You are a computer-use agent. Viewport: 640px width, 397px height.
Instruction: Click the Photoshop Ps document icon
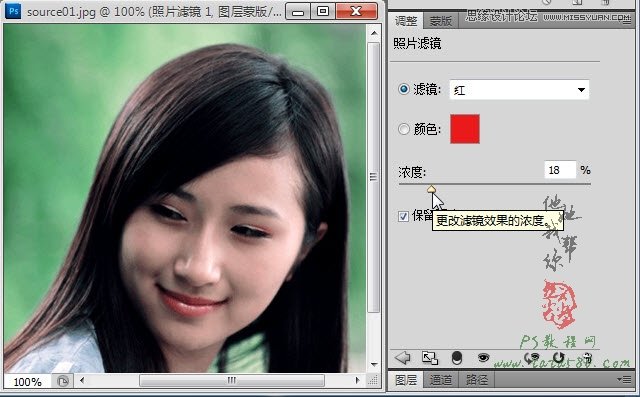click(13, 11)
